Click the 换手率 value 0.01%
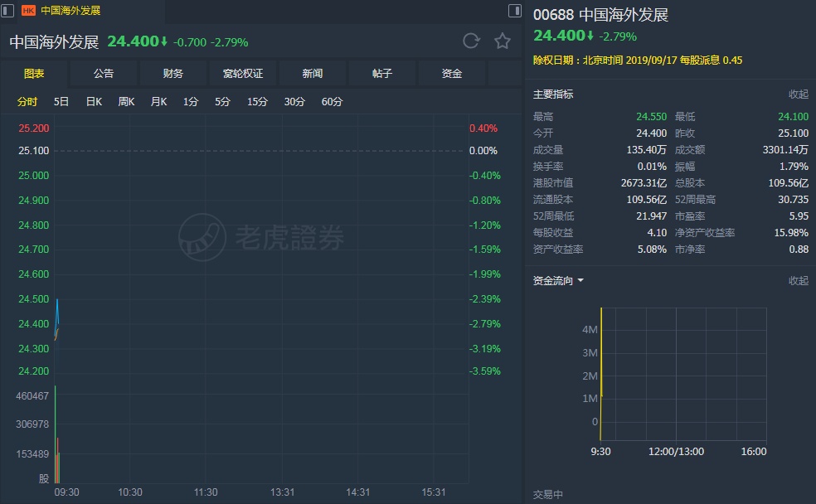Image resolution: width=816 pixels, height=504 pixels. pos(652,167)
